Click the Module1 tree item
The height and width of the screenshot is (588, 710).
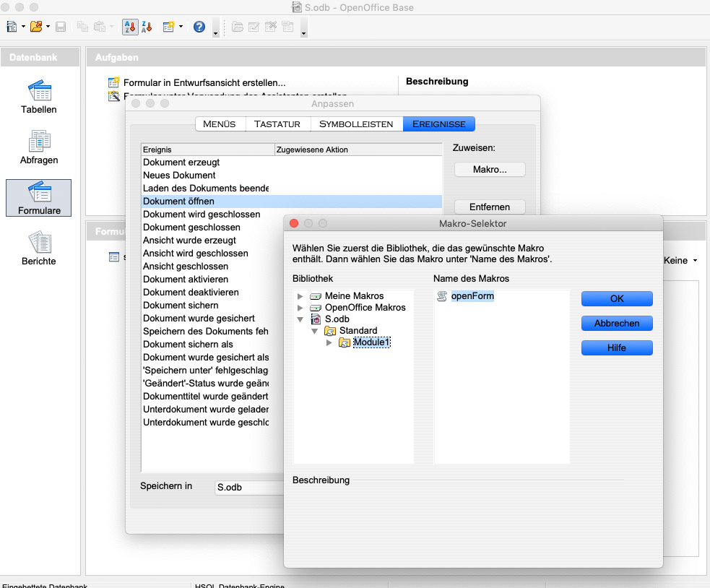click(x=371, y=342)
